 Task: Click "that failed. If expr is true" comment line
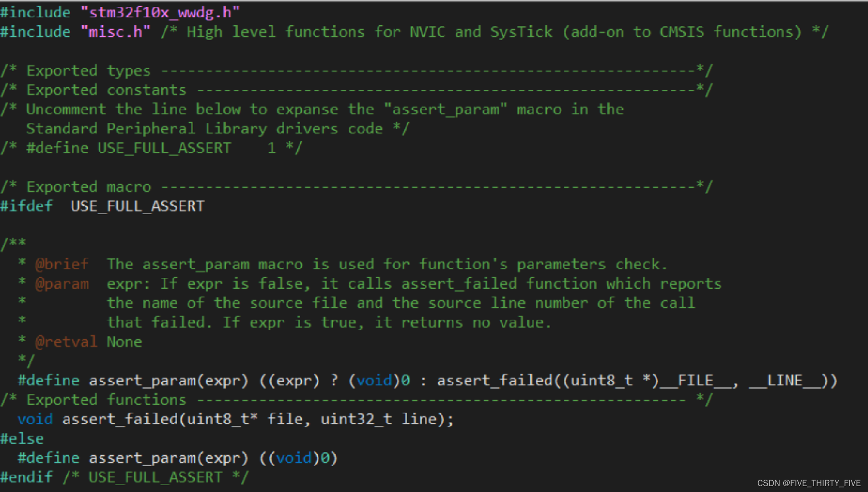pos(329,323)
